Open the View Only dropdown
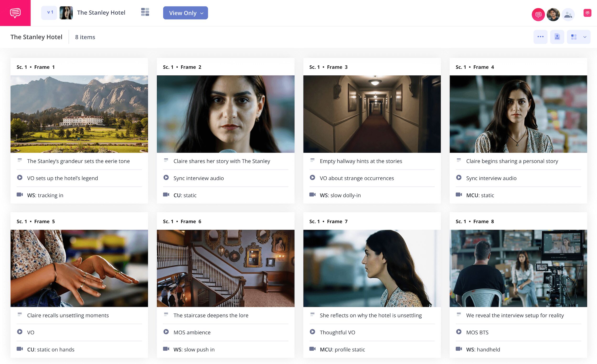Image resolution: width=597 pixels, height=364 pixels. [185, 13]
